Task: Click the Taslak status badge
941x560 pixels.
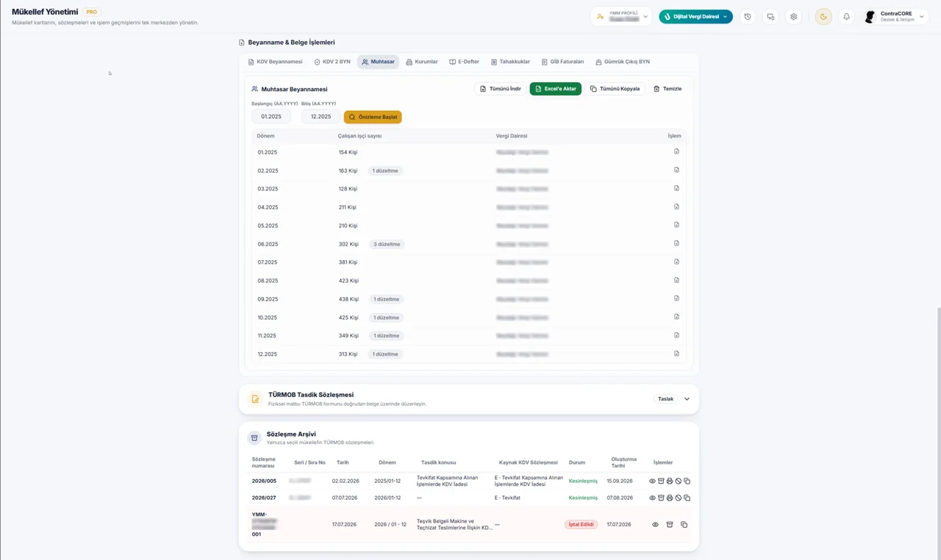Action: (x=665, y=399)
